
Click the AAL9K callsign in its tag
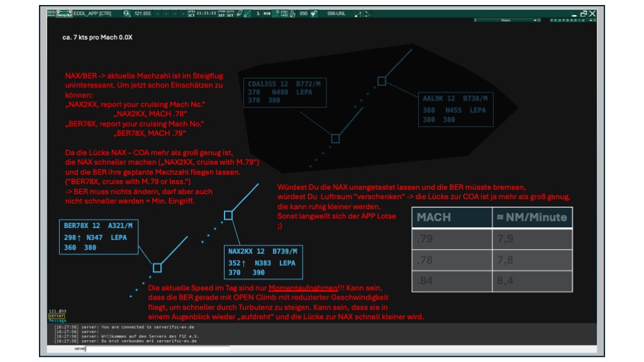(433, 99)
